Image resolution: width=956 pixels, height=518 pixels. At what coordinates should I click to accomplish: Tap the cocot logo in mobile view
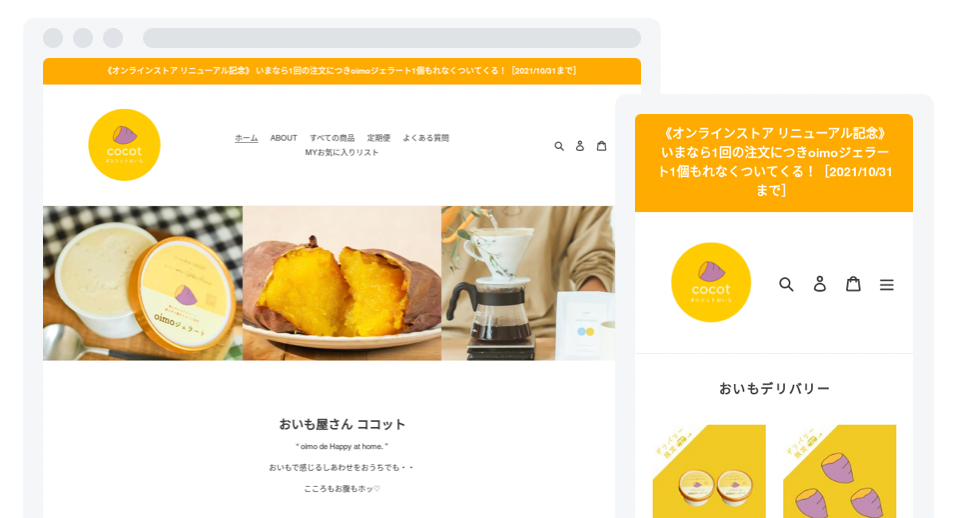[x=711, y=282]
